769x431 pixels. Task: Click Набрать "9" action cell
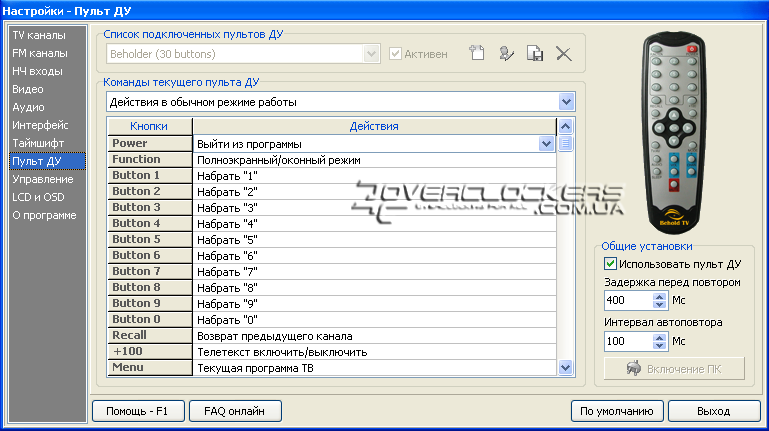point(375,304)
